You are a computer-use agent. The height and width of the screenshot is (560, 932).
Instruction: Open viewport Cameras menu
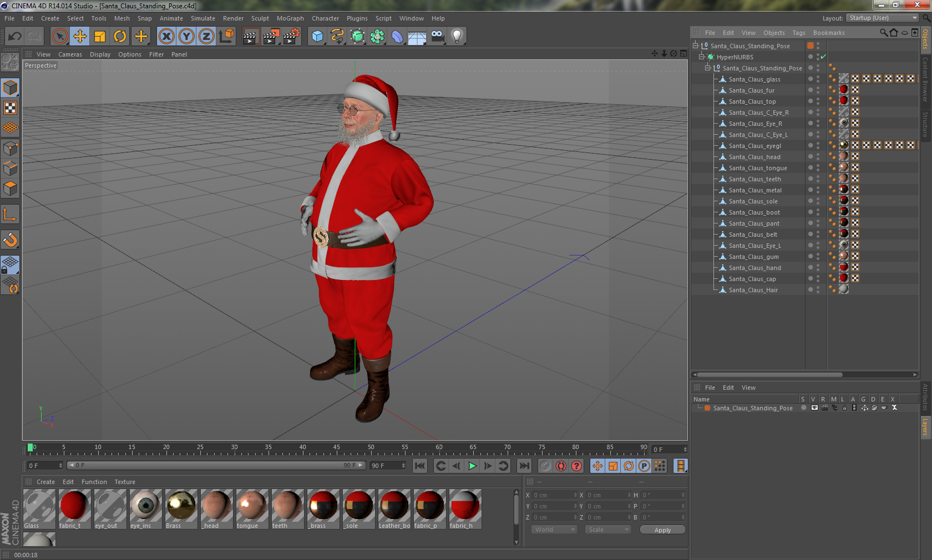coord(70,54)
